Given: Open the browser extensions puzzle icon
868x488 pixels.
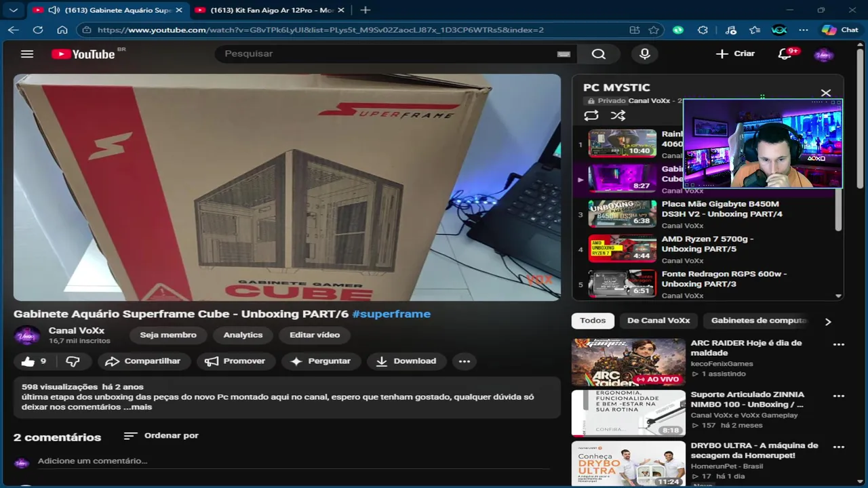Looking at the screenshot, I should pyautogui.click(x=703, y=30).
